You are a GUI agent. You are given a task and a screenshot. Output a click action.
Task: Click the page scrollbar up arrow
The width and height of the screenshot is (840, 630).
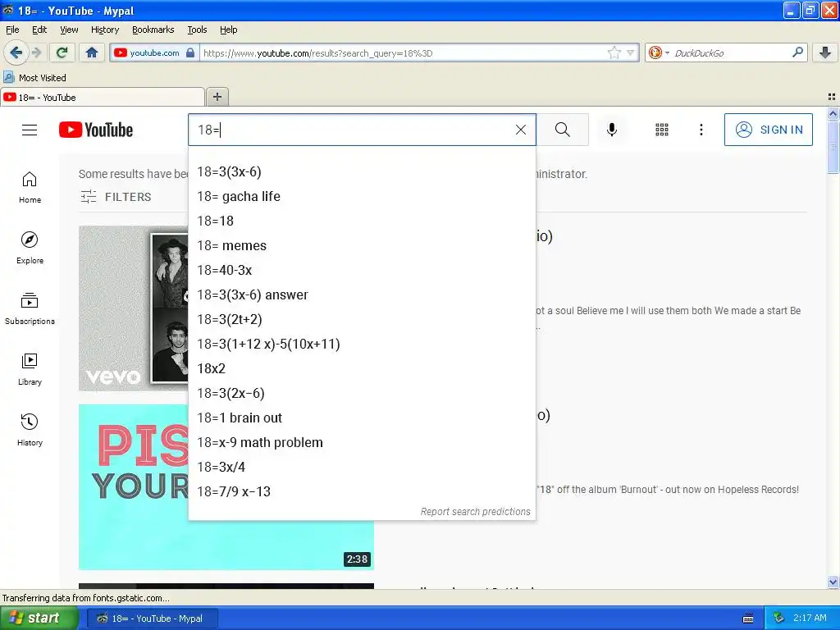click(x=833, y=113)
